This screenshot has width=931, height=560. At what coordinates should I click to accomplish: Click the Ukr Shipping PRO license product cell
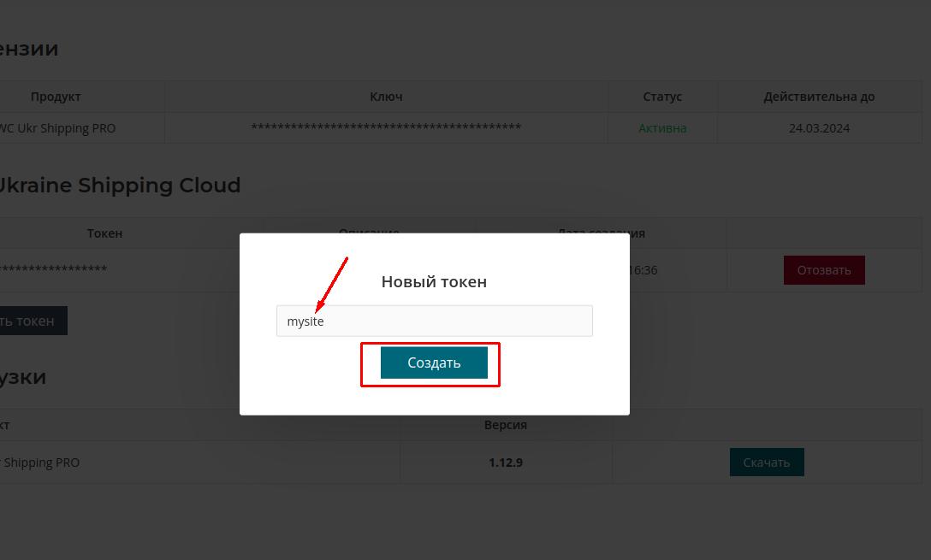point(82,128)
